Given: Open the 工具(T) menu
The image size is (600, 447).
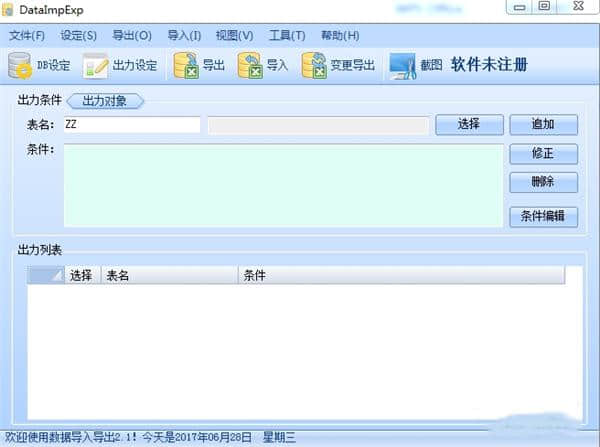Looking at the screenshot, I should click(287, 36).
